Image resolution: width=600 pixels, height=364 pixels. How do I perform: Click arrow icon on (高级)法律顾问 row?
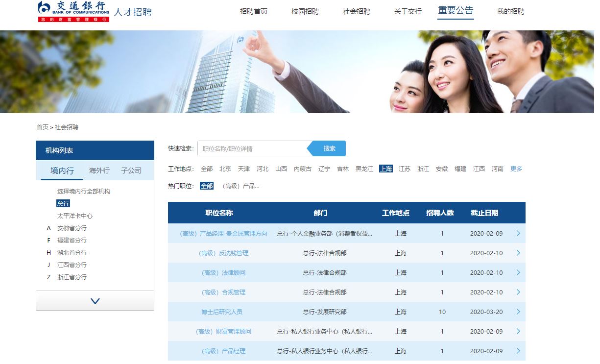[518, 272]
